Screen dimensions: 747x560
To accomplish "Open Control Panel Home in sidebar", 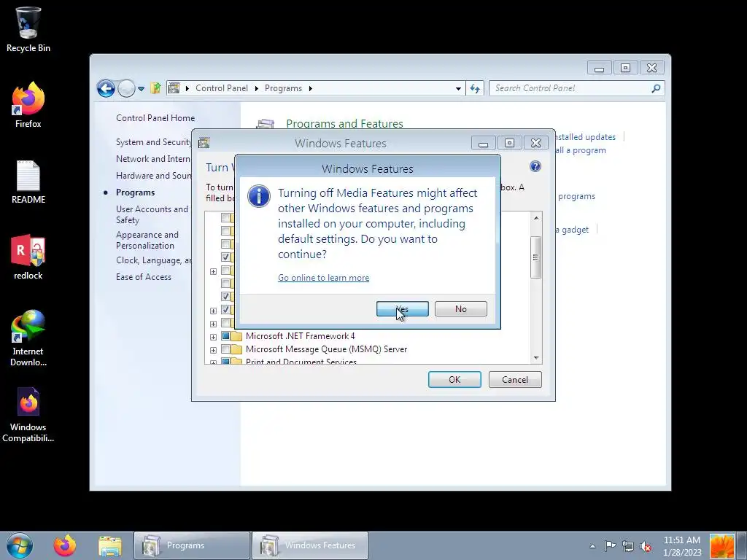I will [155, 118].
